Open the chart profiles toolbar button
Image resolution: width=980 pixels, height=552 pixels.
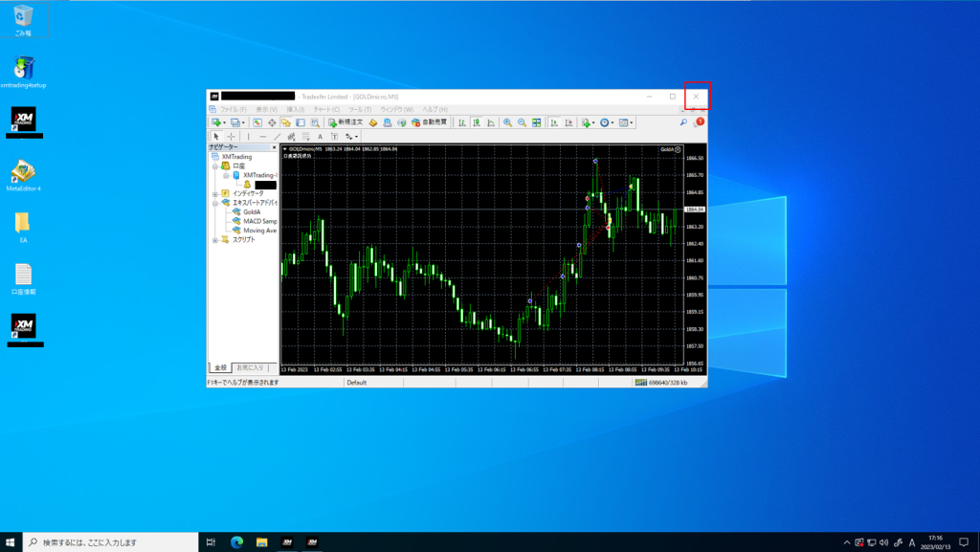pyautogui.click(x=235, y=123)
